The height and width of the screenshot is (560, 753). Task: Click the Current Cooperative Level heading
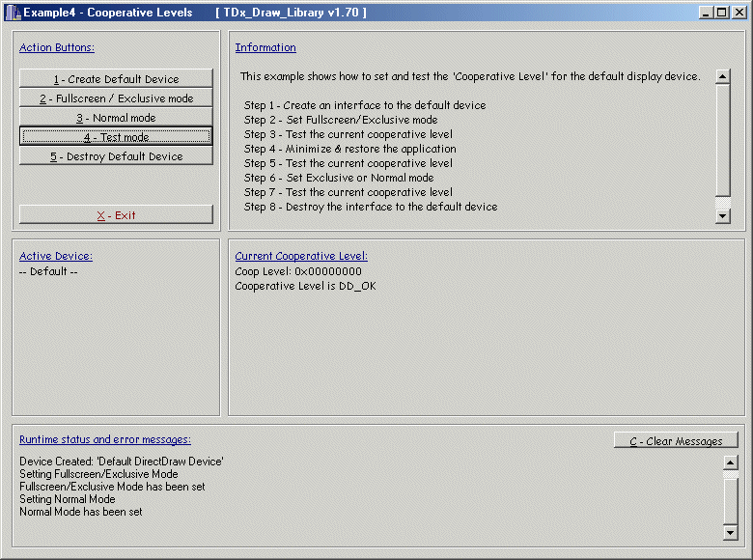pos(301,256)
